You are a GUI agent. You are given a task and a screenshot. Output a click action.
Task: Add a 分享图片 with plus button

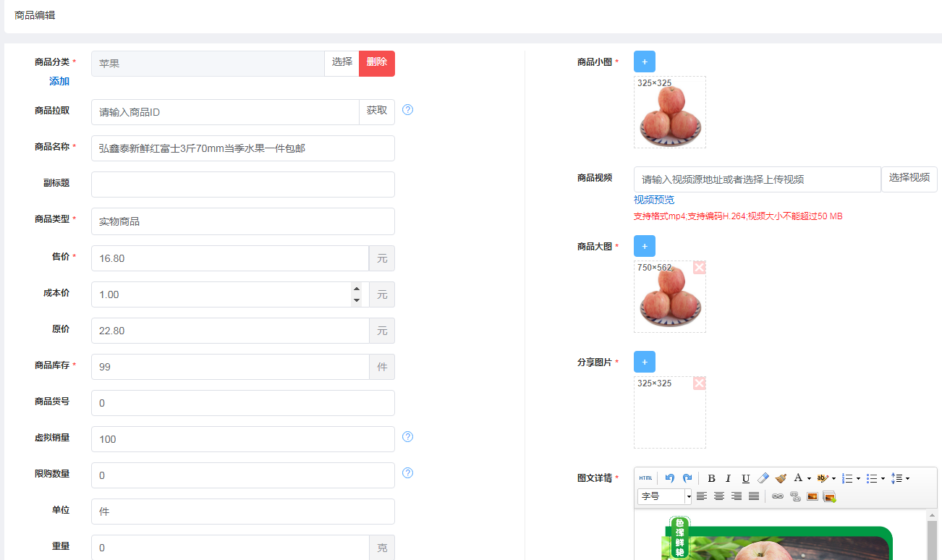pos(645,362)
